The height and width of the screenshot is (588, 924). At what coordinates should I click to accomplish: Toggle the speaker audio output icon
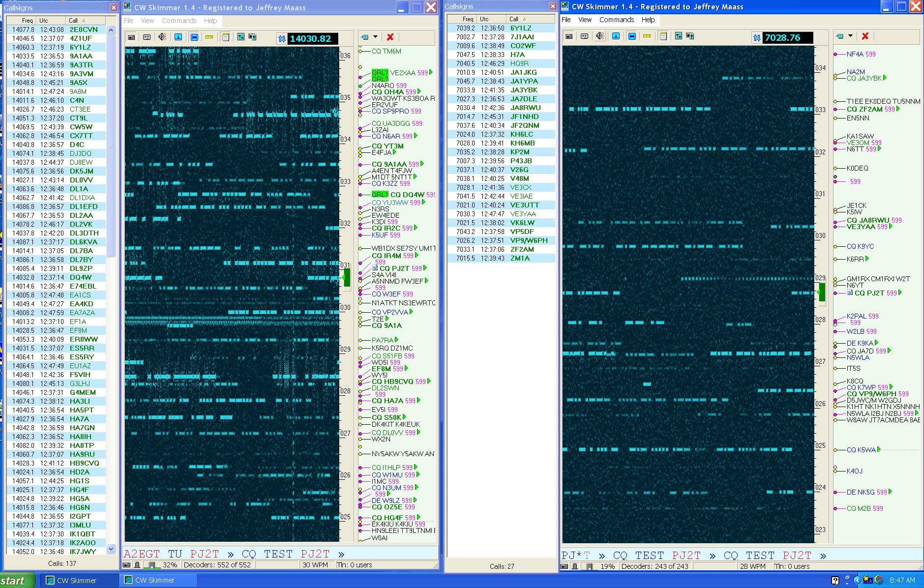[x=162, y=37]
